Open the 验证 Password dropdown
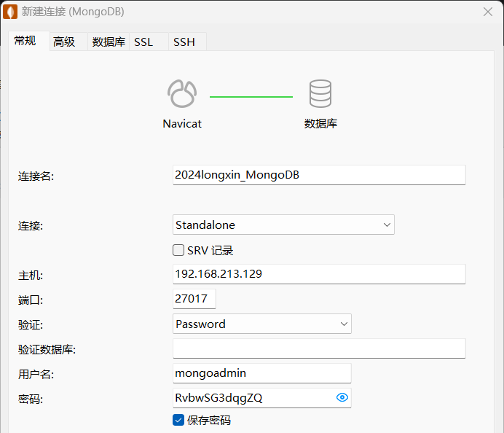 coord(262,324)
